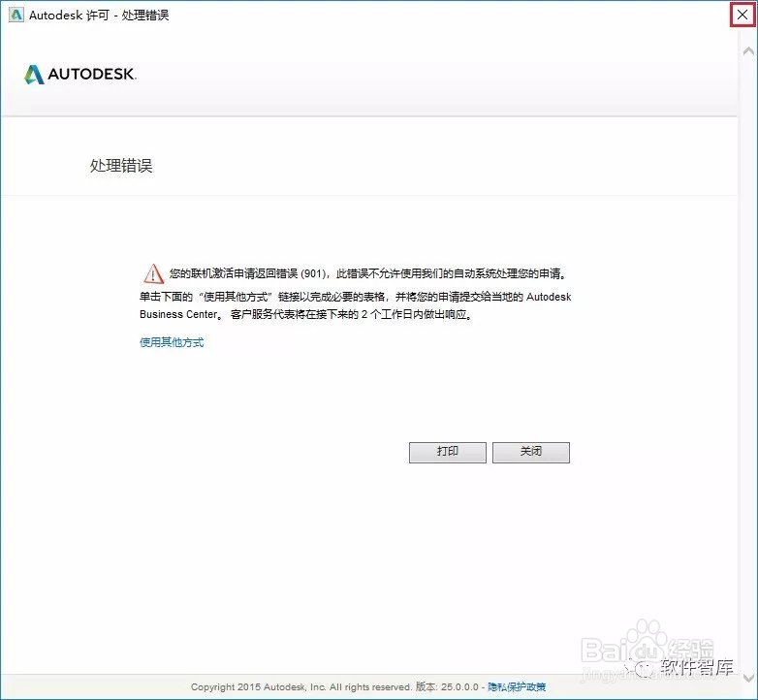This screenshot has height=700, width=758.
Task: Click the scrollbar up arrow
Action: (x=748, y=50)
